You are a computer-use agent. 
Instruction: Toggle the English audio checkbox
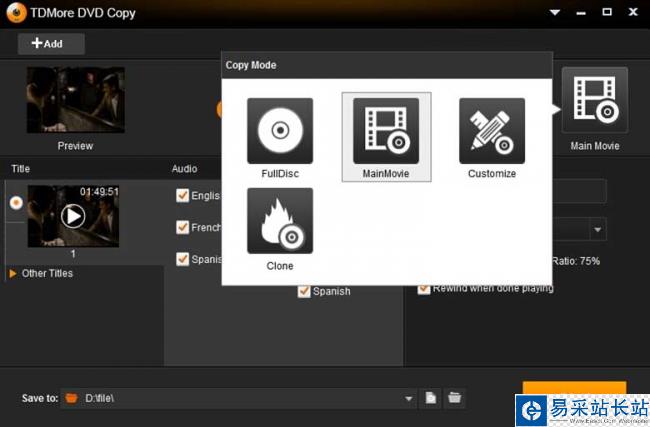(x=182, y=195)
